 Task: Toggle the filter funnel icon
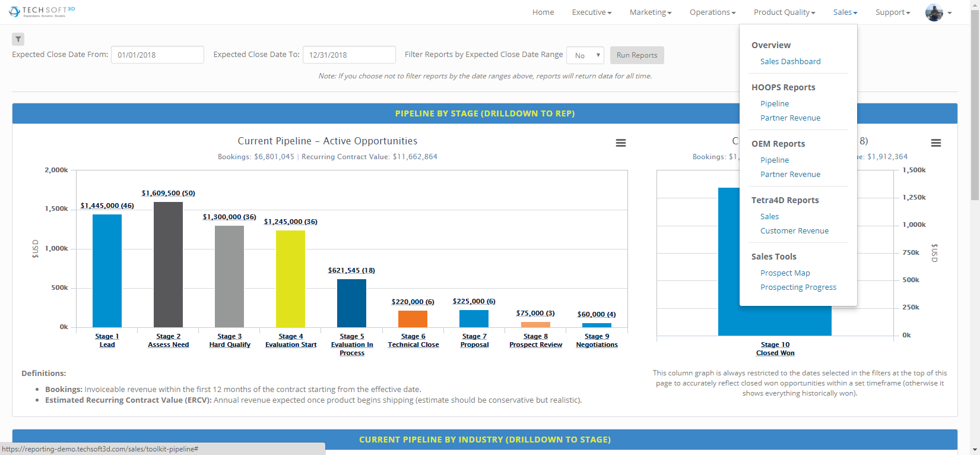coord(18,39)
